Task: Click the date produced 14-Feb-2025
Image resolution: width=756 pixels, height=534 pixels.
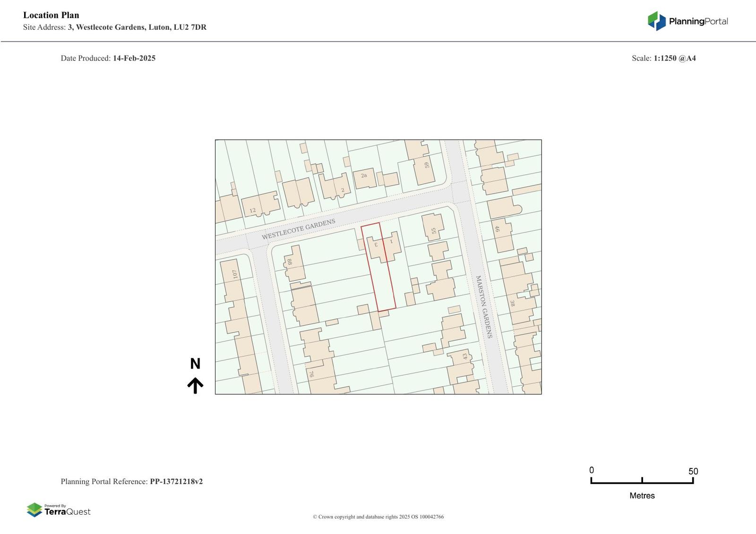Action: click(134, 58)
